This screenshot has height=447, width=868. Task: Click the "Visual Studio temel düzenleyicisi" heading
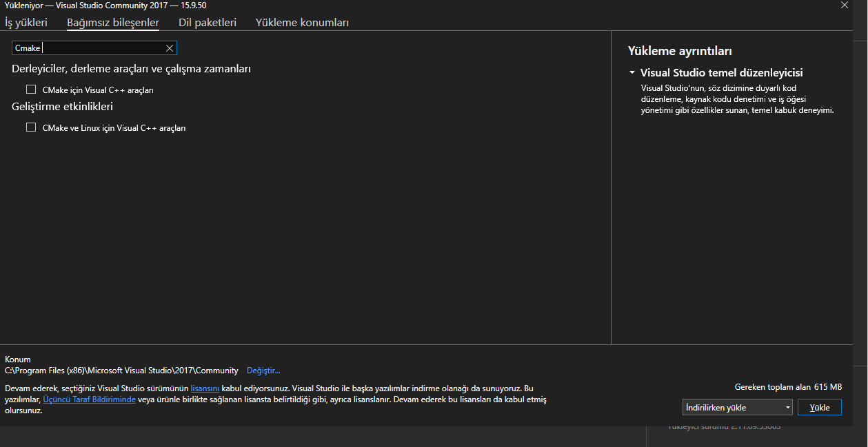[x=721, y=72]
